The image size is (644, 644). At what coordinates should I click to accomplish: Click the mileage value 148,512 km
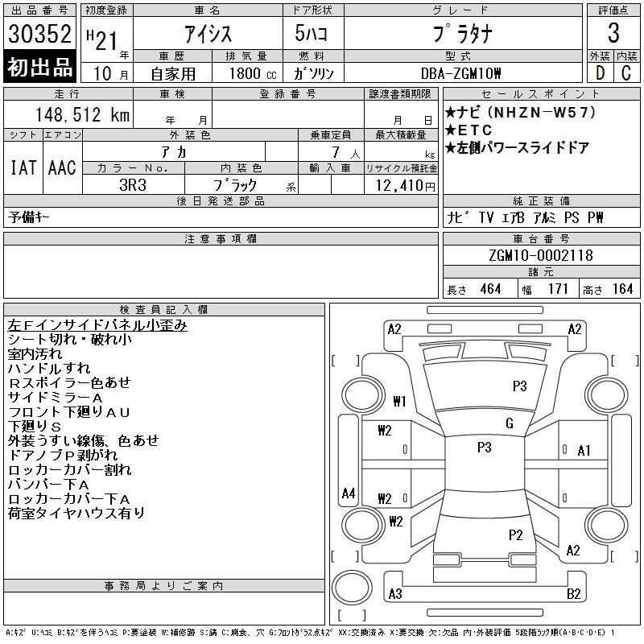pos(82,115)
